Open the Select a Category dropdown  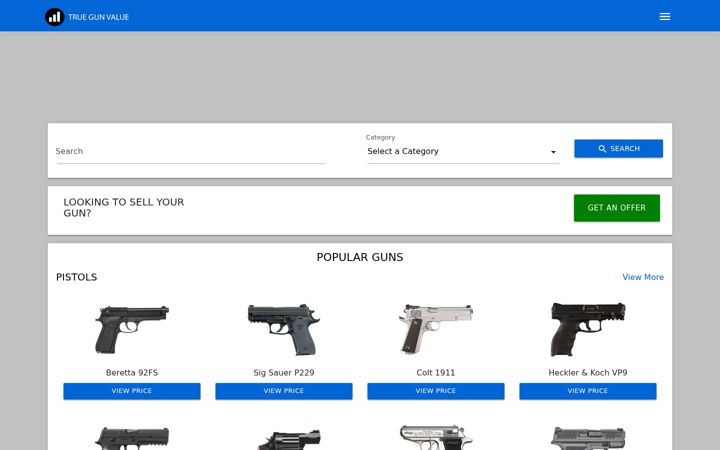463,151
